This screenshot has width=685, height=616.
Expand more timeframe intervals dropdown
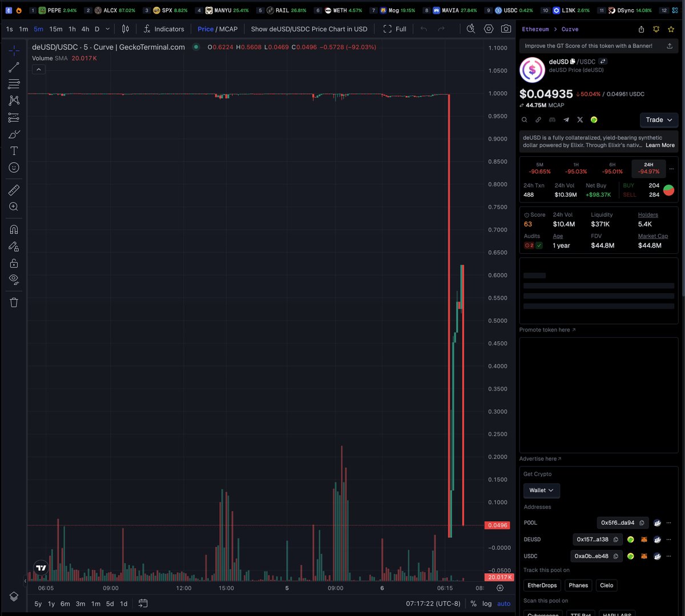pyautogui.click(x=107, y=29)
